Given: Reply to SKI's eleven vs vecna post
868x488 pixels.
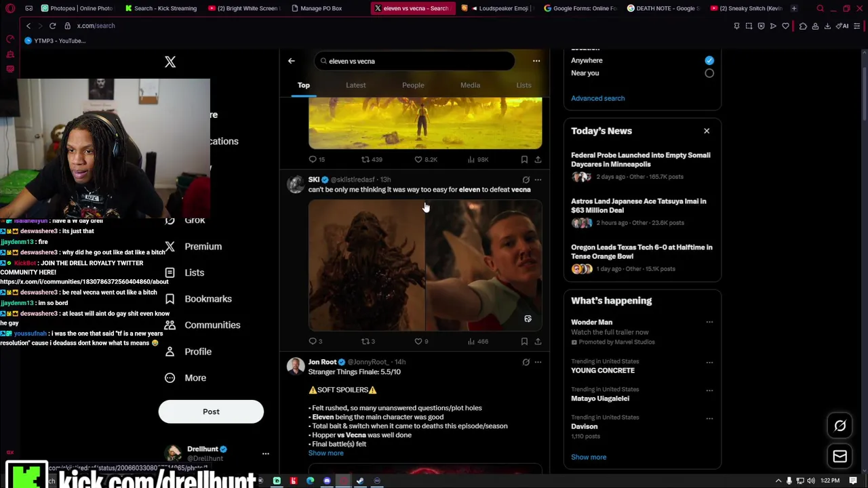Looking at the screenshot, I should 316,342.
